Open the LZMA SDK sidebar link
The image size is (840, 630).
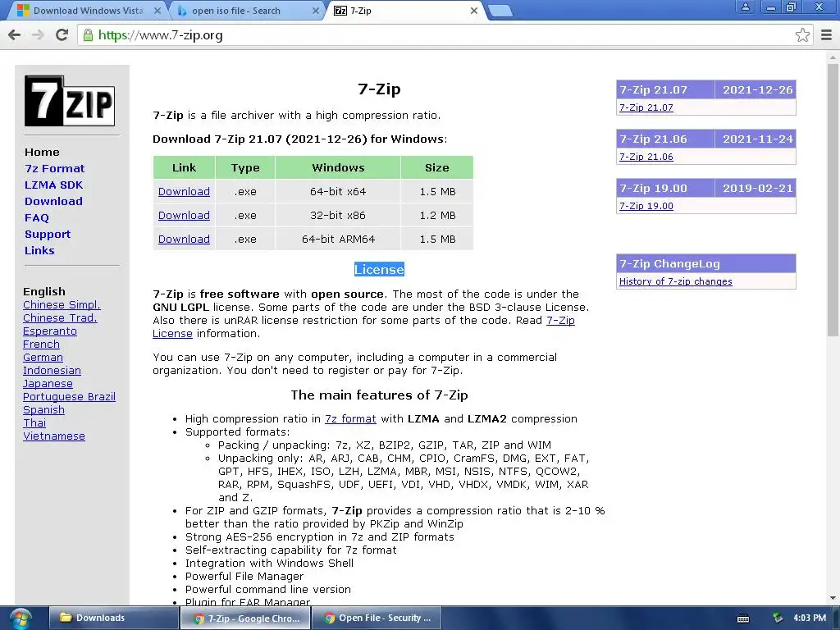click(x=53, y=185)
